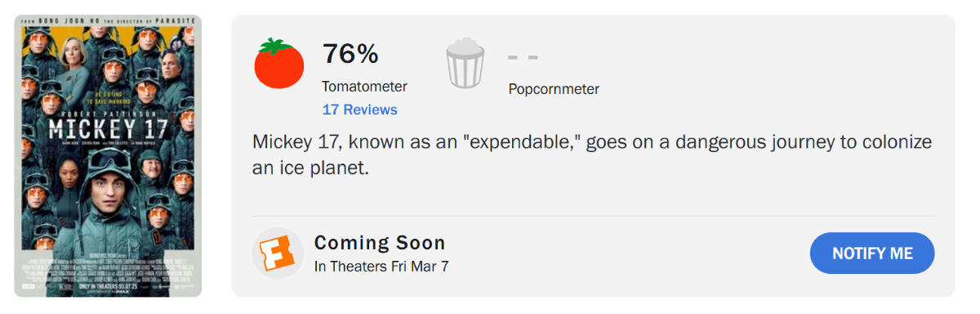Screen dimensions: 980x314
Task: Open the 17 Reviews link
Action: coord(359,110)
